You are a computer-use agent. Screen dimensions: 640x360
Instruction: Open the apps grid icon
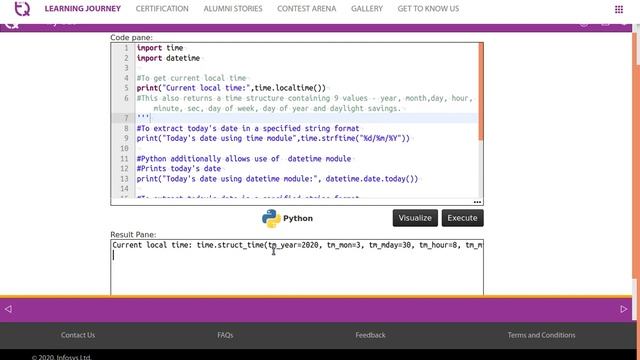point(619,9)
